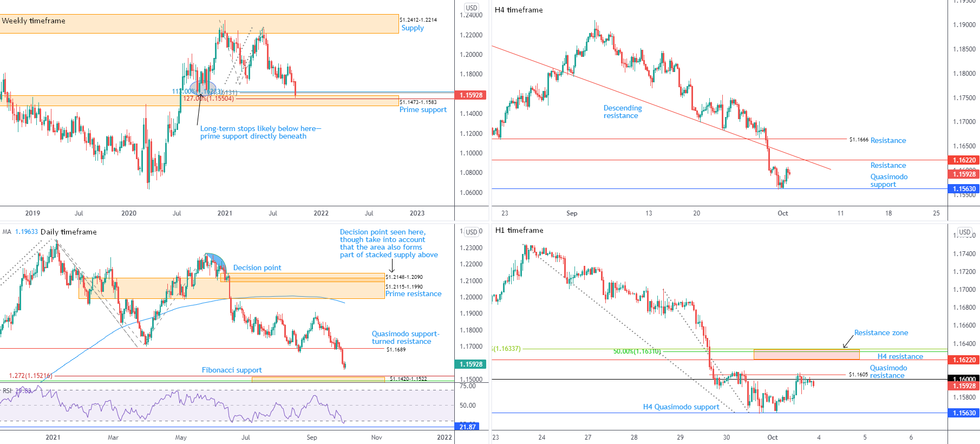This screenshot has width=980, height=444.
Task: Click the red 1.15928 price tag on Weekly axis
Action: click(471, 95)
